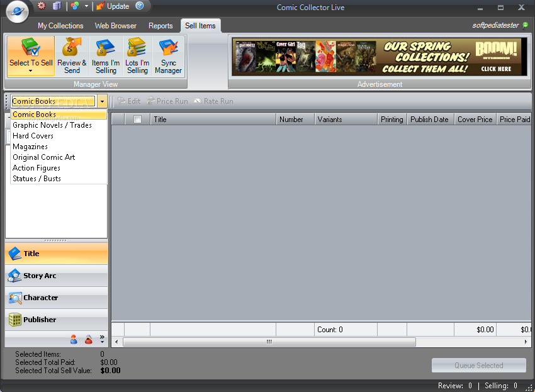The height and width of the screenshot is (392, 535).
Task: Sort by Number column header
Action: pyautogui.click(x=295, y=120)
